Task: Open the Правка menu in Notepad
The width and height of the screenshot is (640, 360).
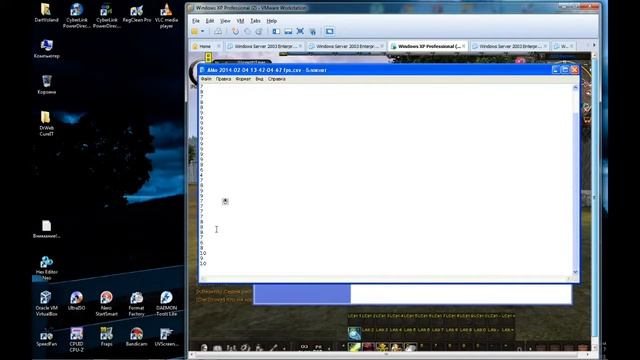Action: pyautogui.click(x=223, y=79)
